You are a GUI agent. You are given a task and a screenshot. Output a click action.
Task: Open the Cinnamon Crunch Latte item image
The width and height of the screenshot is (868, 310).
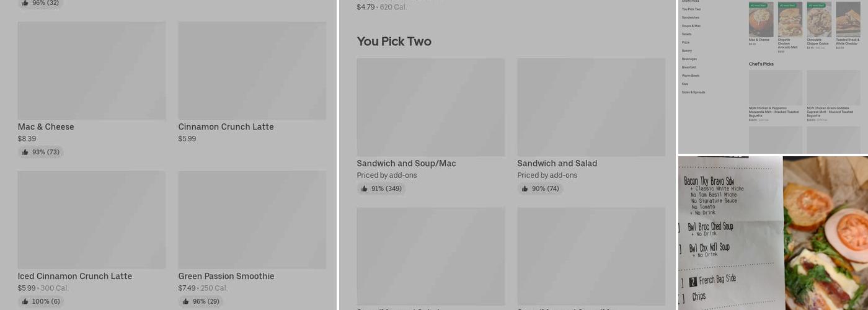pos(252,71)
